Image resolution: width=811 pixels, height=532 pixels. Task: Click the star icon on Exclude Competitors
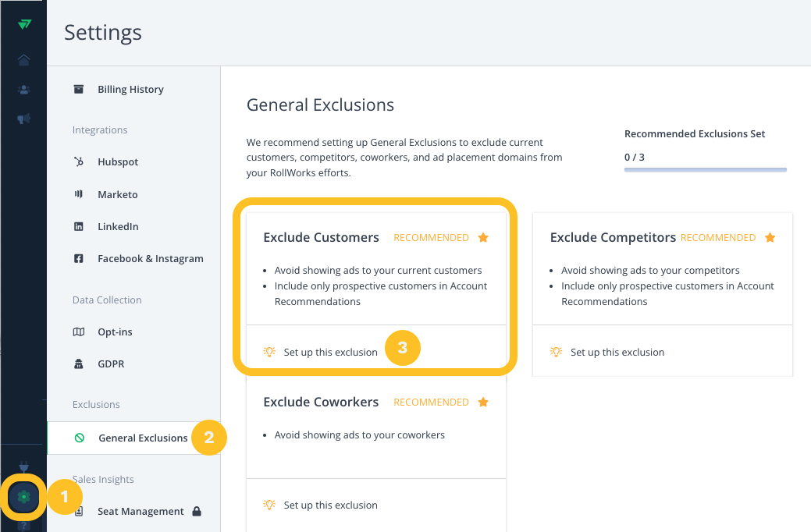[x=770, y=237]
